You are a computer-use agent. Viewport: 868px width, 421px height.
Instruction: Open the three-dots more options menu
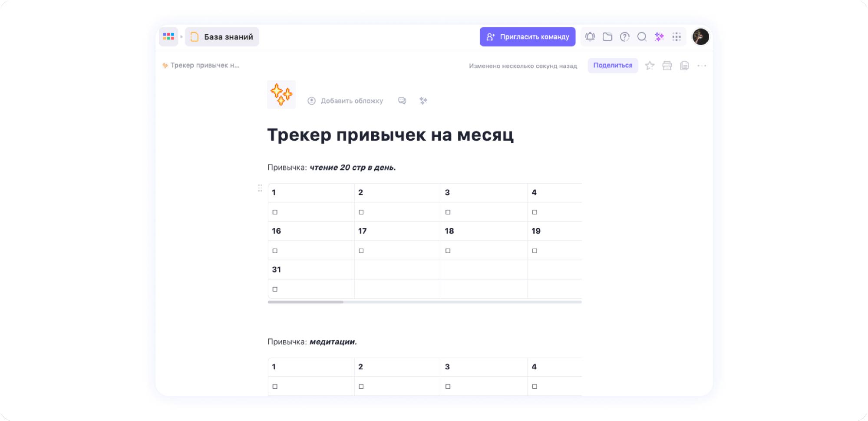pos(702,65)
